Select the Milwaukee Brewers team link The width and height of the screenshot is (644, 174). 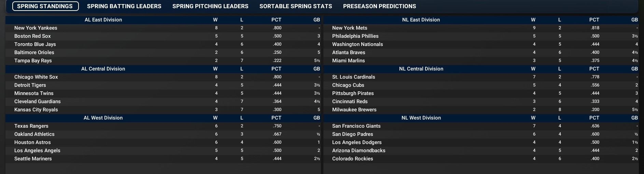(x=354, y=110)
